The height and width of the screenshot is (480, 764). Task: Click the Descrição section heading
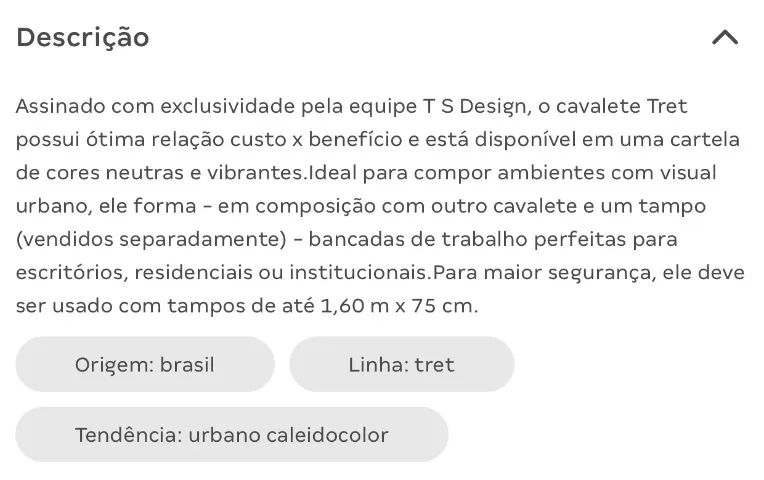tap(83, 38)
